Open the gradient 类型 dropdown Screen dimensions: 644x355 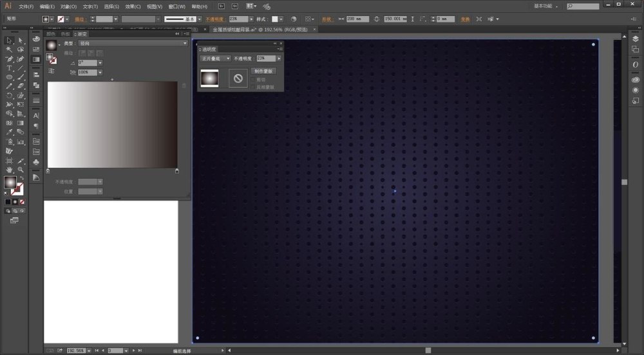click(132, 43)
